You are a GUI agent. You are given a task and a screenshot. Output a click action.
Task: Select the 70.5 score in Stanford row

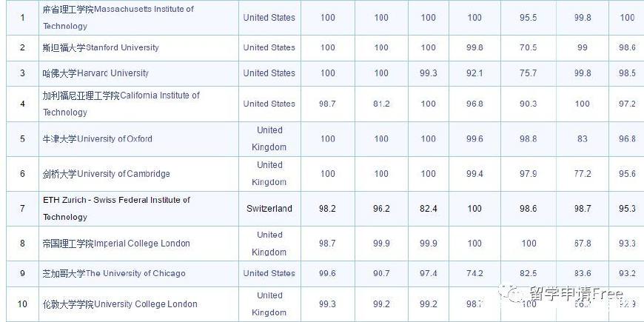[529, 47]
